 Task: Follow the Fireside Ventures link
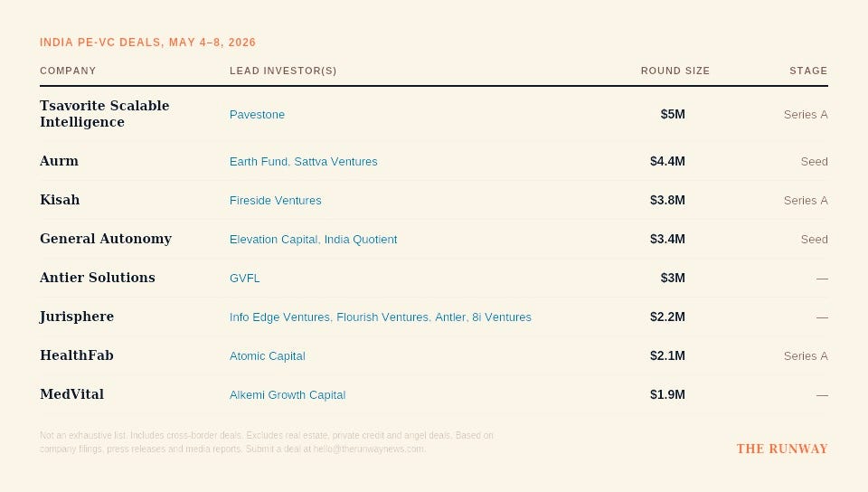tap(275, 201)
